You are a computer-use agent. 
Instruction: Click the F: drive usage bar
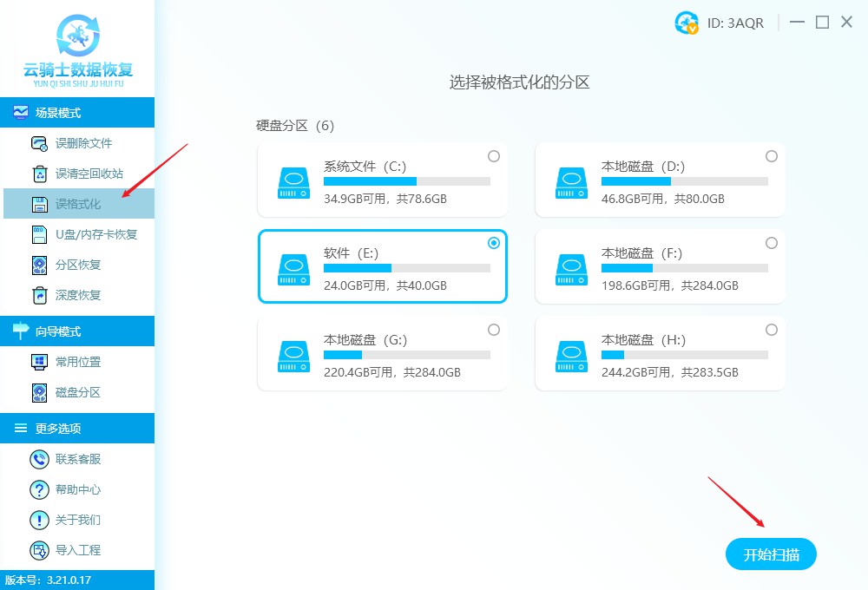(685, 268)
